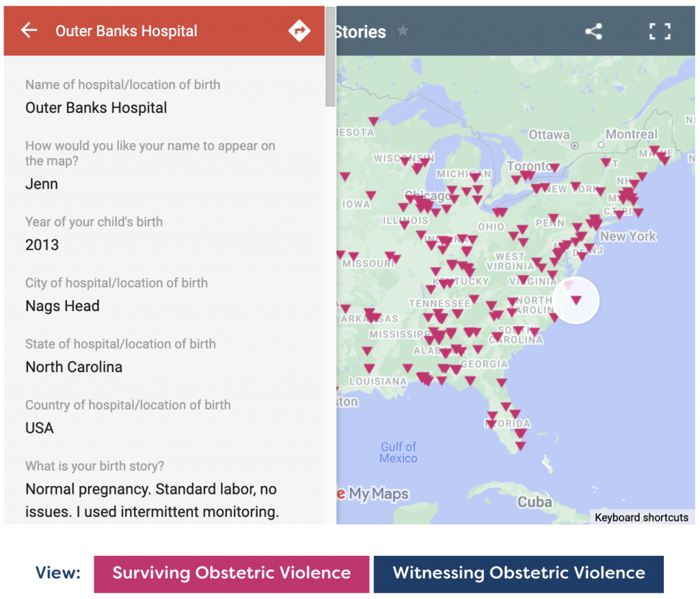Image resolution: width=700 pixels, height=599 pixels.
Task: Star this map as a favorite
Action: [x=403, y=31]
